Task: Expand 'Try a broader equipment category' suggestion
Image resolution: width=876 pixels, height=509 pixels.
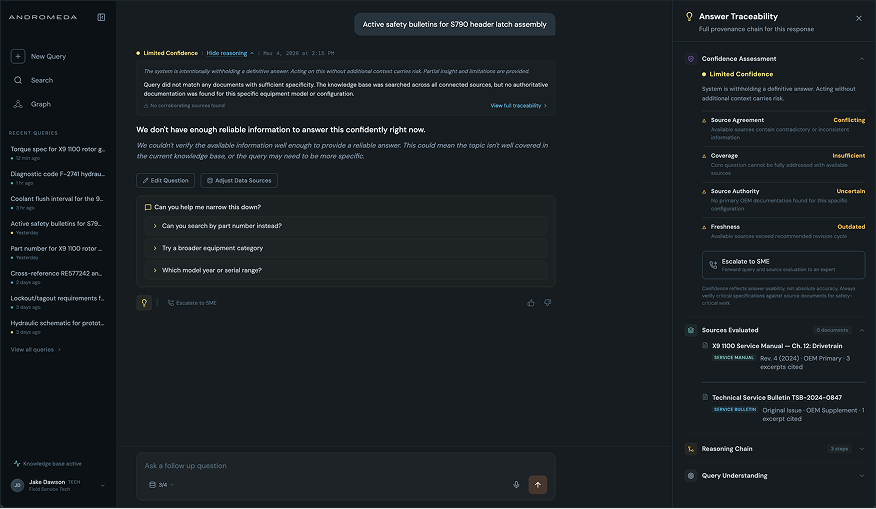Action: pos(345,248)
